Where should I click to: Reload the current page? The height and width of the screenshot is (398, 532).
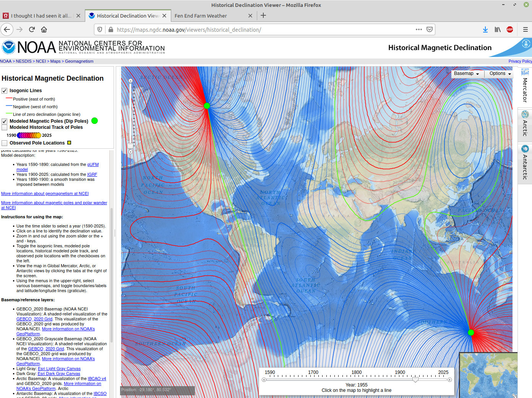click(32, 29)
